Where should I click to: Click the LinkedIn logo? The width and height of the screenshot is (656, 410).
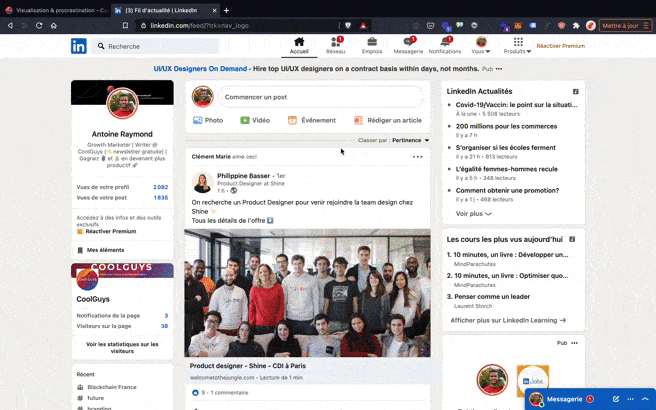point(79,46)
